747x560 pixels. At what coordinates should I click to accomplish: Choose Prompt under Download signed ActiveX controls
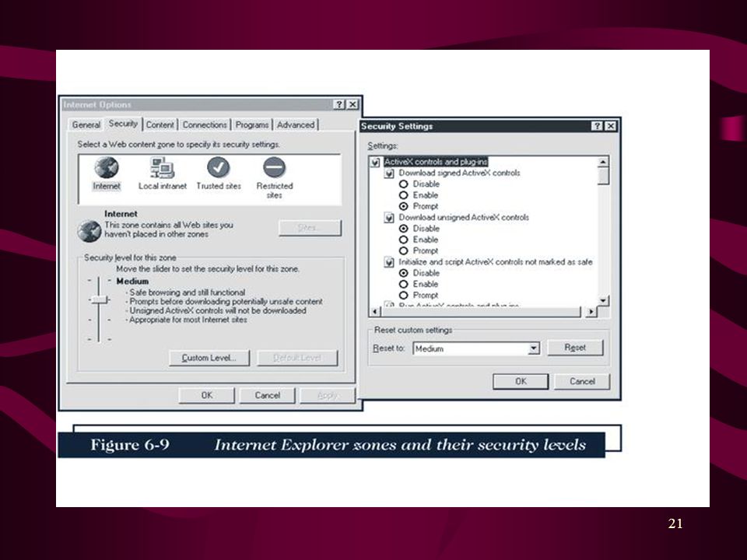pyautogui.click(x=404, y=206)
